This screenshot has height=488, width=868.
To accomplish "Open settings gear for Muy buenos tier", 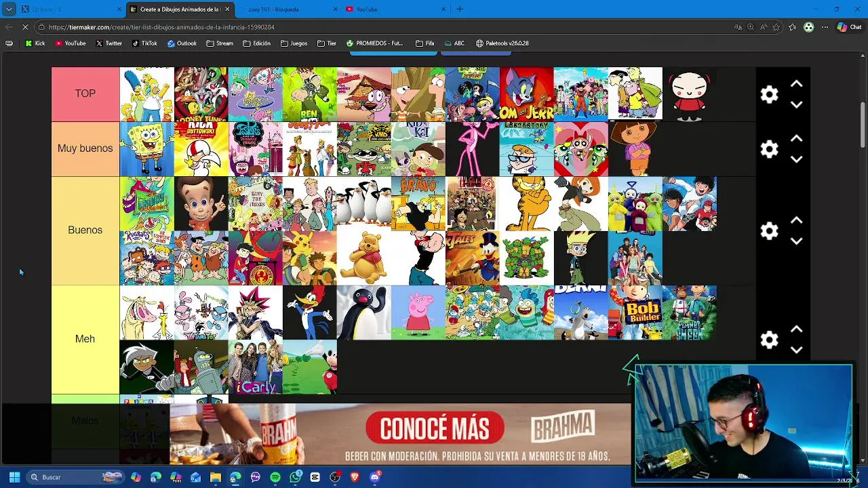I will pyautogui.click(x=769, y=149).
